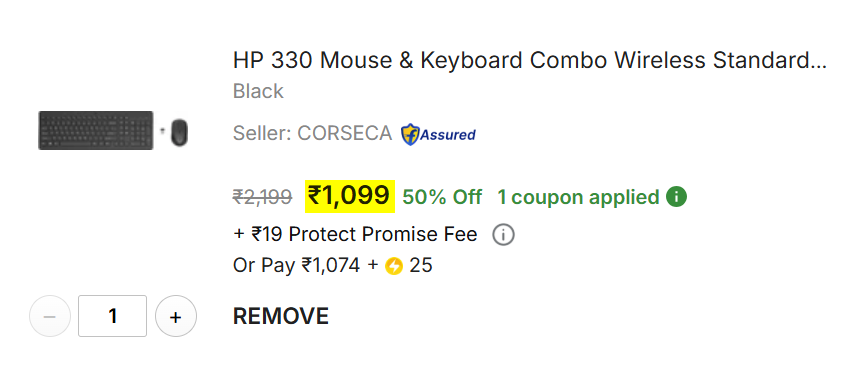
Task: Click the highlighted ₹1,099 price
Action: pos(350,196)
